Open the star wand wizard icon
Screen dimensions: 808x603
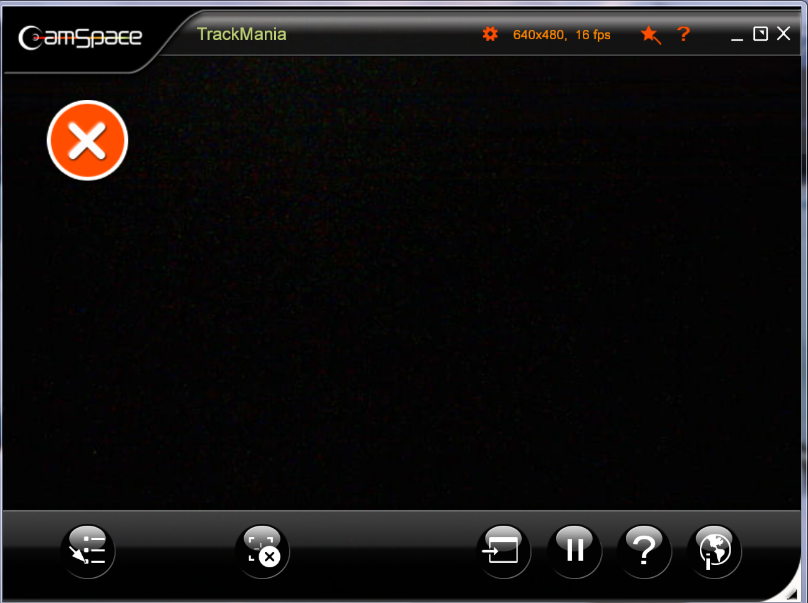[650, 35]
